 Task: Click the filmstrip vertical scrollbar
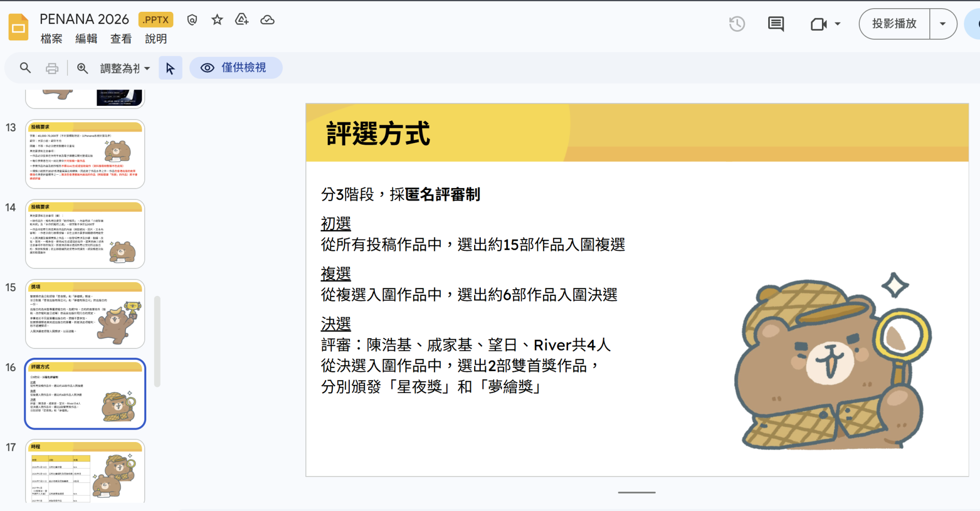click(157, 341)
